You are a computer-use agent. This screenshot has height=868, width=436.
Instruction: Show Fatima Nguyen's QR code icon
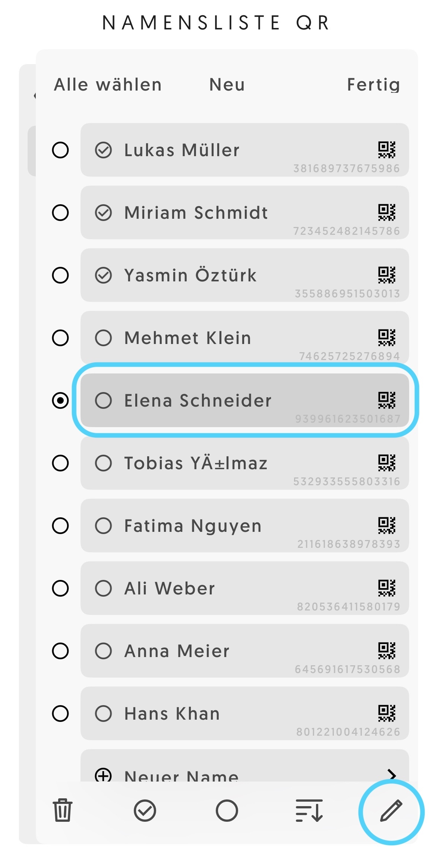coord(387,525)
